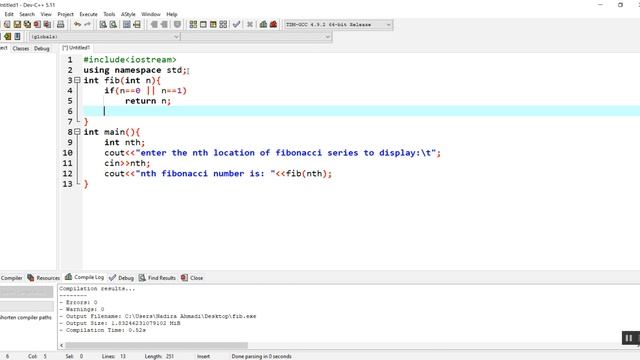Viewport: 640px width, 360px height.
Task: Click the 'cin>>nth;' code line
Action: [x=127, y=163]
